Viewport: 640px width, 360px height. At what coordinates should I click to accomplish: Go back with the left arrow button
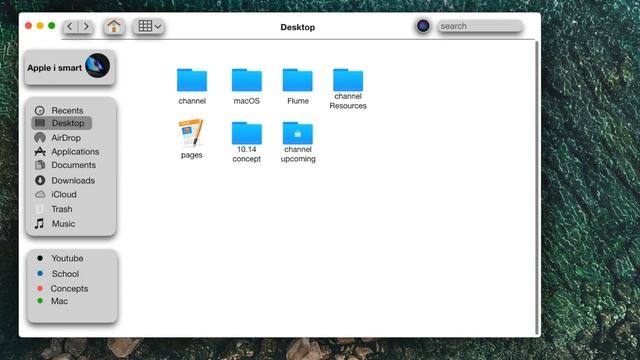point(70,27)
